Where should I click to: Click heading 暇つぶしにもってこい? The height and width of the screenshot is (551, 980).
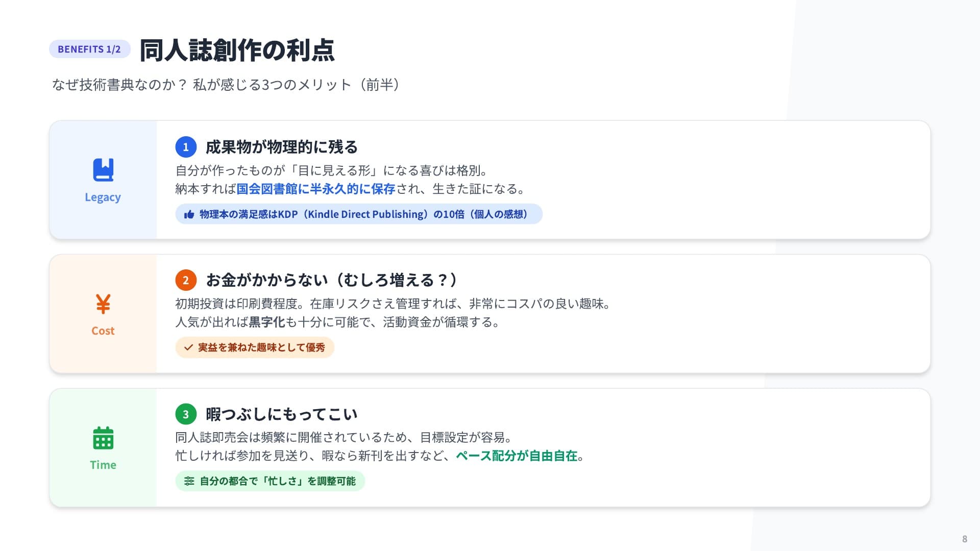pyautogui.click(x=282, y=414)
